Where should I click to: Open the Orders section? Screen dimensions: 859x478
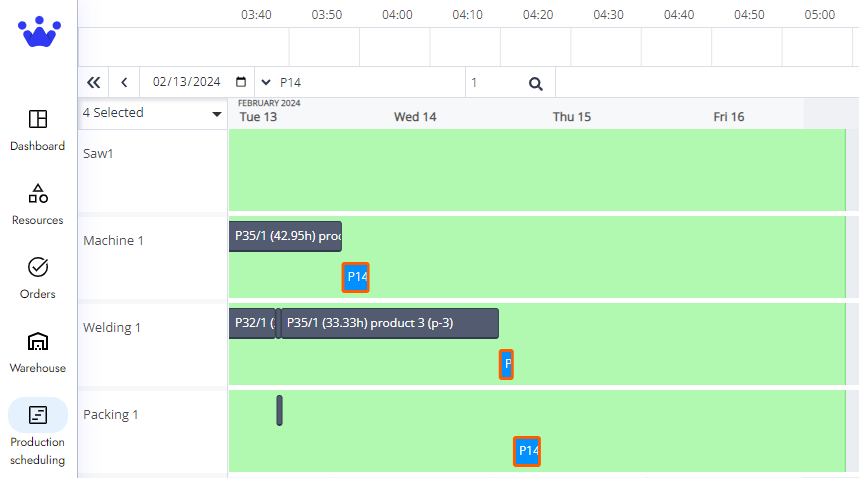38,278
